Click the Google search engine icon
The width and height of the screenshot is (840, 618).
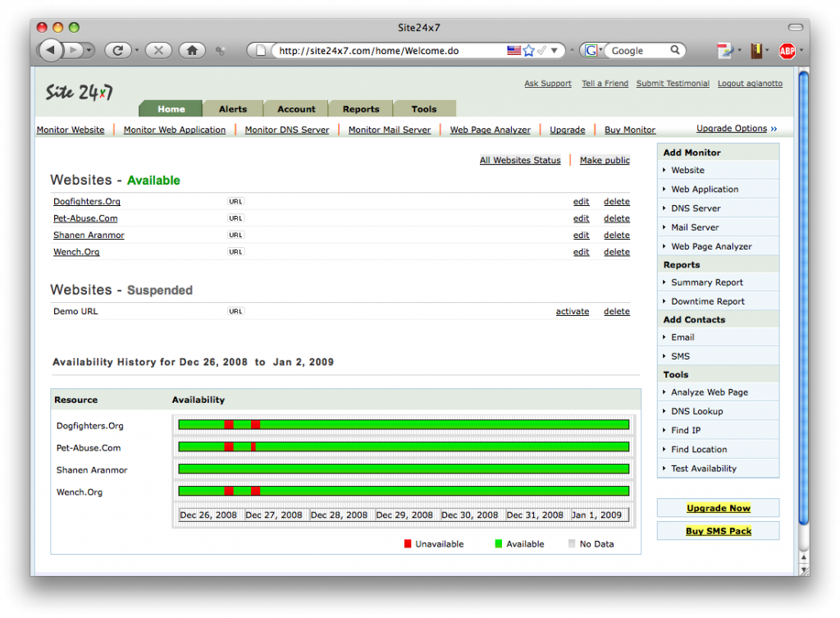[x=591, y=50]
